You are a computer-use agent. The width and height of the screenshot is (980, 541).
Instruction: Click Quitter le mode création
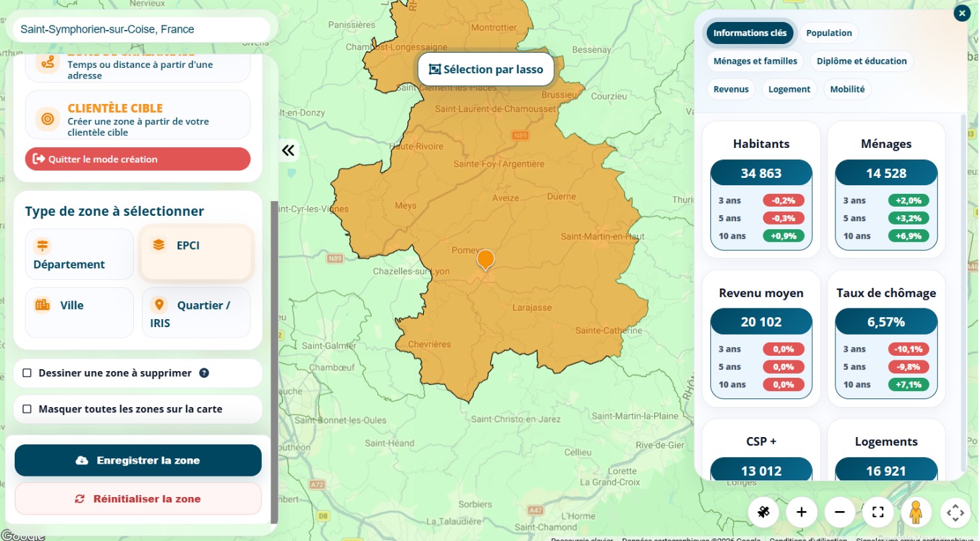coord(138,159)
